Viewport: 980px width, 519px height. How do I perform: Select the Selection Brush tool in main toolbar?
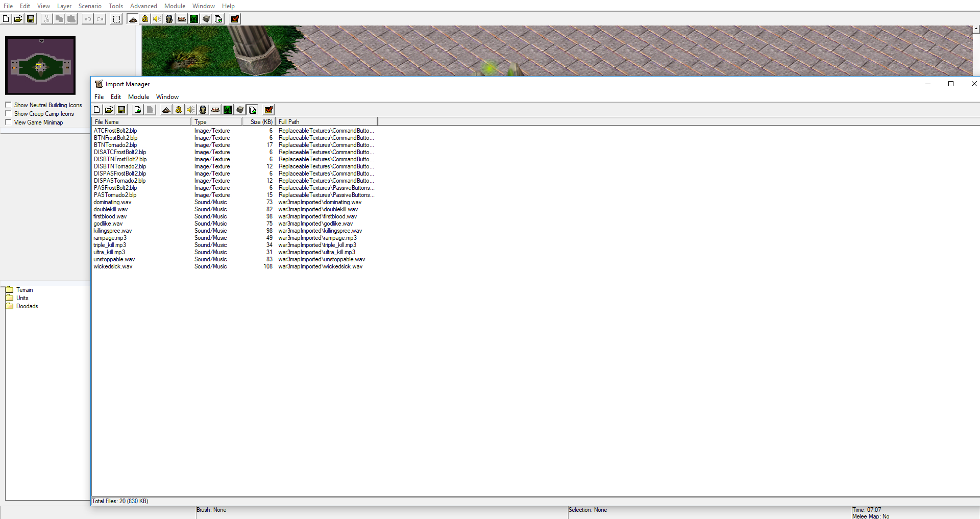pos(117,19)
